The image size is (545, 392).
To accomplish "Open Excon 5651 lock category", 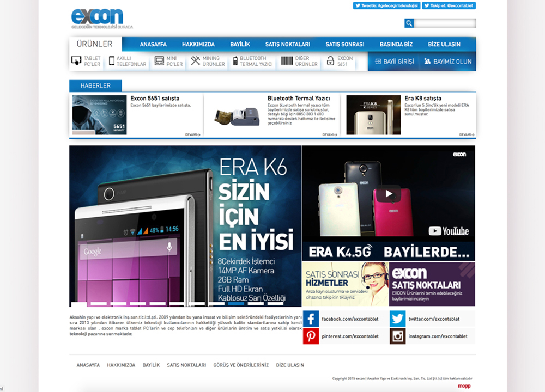I will click(339, 61).
